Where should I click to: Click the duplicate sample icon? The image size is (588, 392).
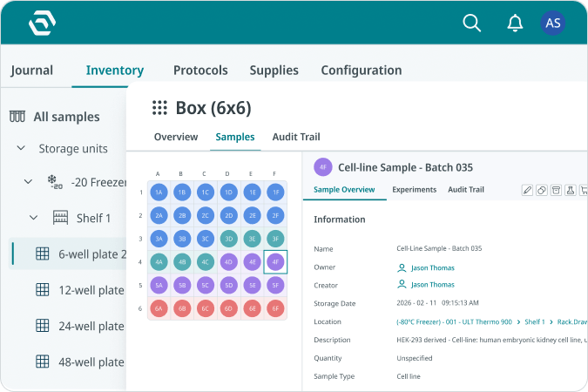[542, 190]
